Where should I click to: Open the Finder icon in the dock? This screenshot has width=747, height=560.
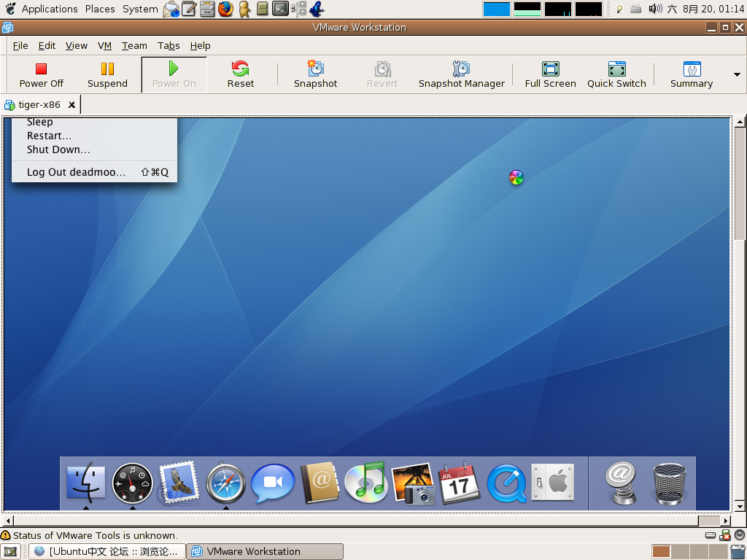click(86, 483)
